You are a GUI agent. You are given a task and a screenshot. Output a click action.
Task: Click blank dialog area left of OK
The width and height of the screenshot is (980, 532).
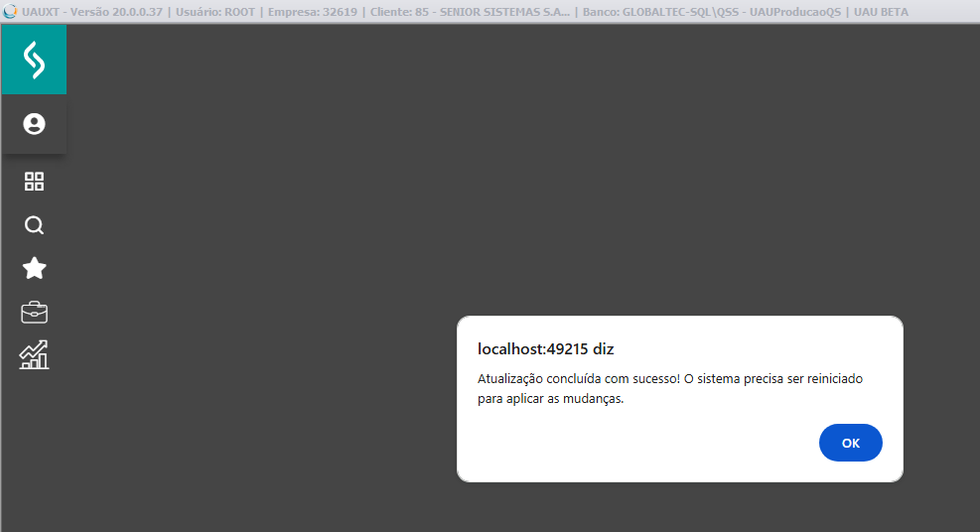tap(635, 444)
